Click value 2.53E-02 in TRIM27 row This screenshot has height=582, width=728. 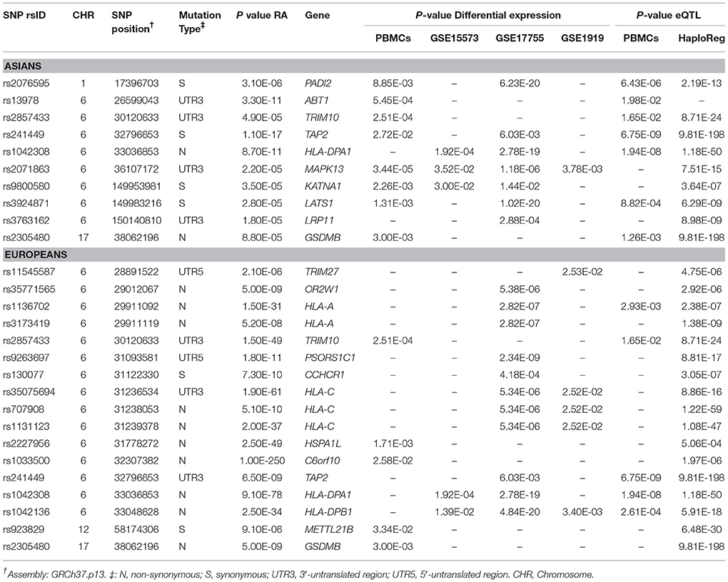[x=582, y=272]
